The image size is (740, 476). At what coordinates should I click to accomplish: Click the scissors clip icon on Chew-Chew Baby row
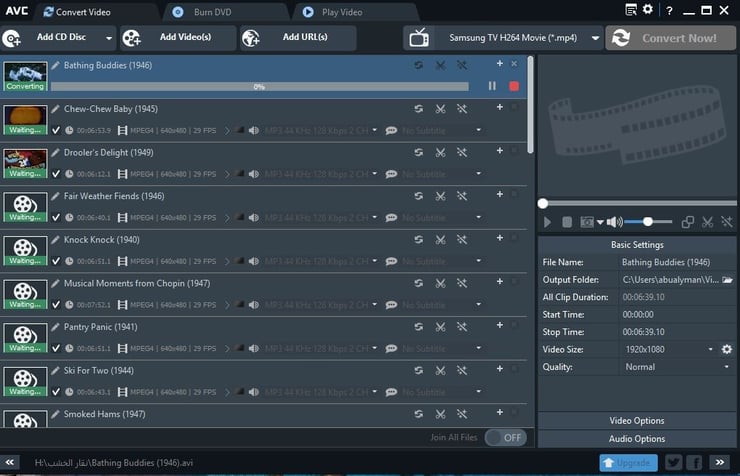440,109
